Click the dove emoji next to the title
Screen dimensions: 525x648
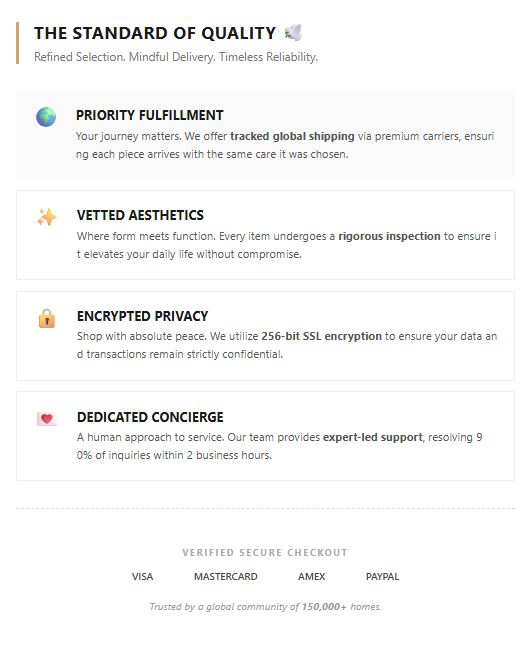[x=293, y=33]
